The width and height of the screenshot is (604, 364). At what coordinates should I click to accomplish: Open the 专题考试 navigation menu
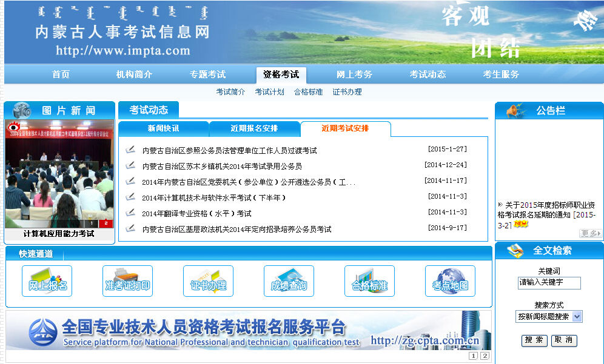pos(207,74)
